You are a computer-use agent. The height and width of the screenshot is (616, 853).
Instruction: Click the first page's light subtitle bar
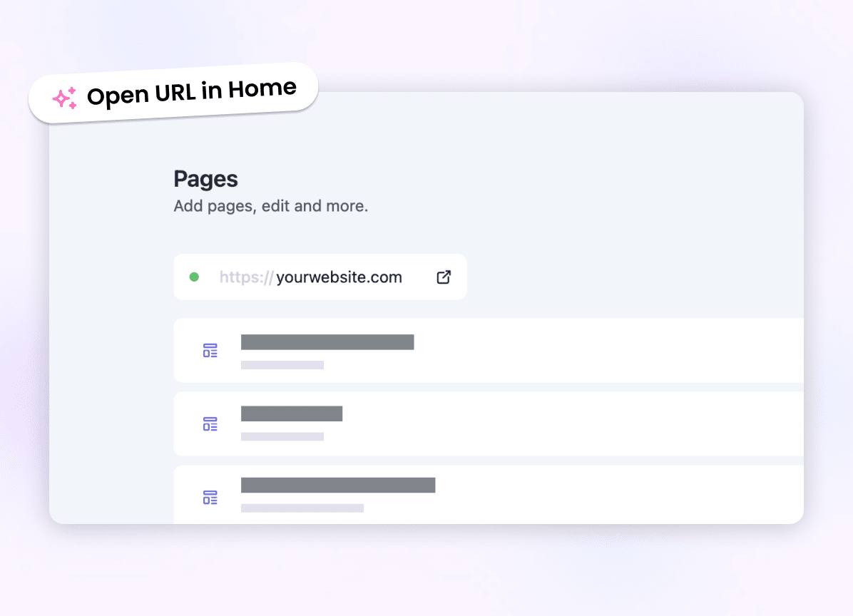point(282,365)
